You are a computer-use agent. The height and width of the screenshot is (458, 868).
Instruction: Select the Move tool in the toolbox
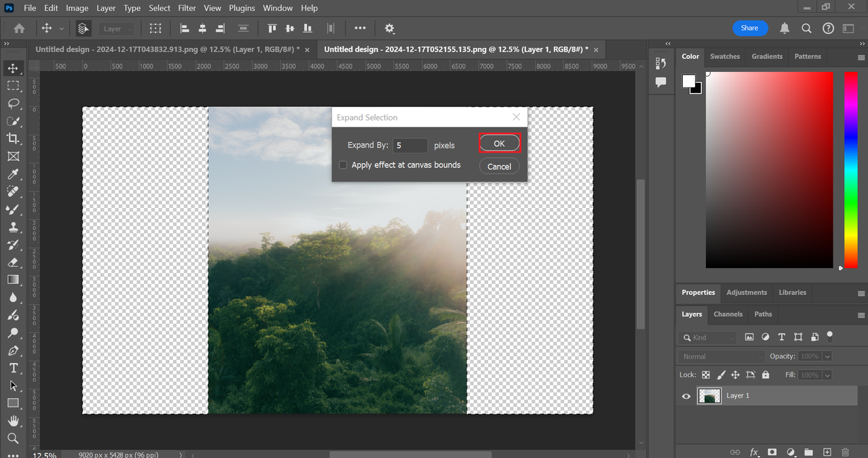point(13,68)
